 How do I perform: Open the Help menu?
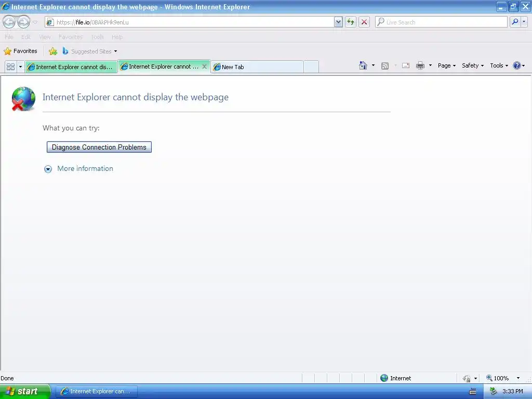(117, 37)
